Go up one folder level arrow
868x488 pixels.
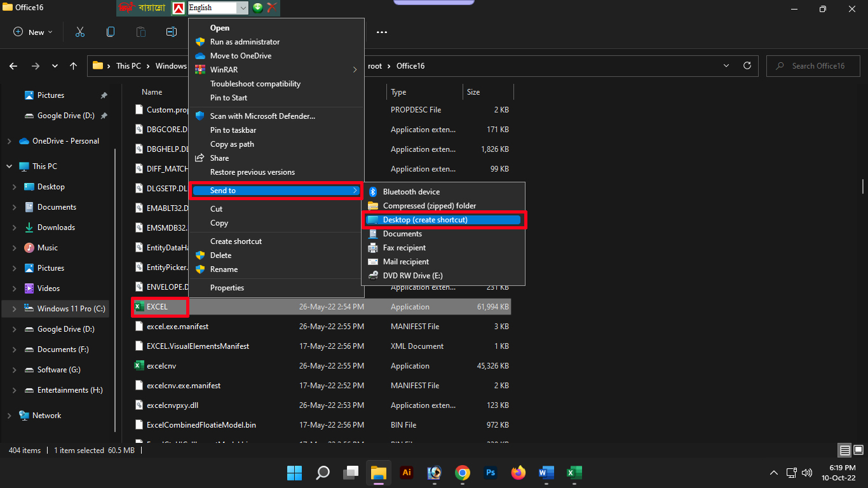[x=74, y=65]
